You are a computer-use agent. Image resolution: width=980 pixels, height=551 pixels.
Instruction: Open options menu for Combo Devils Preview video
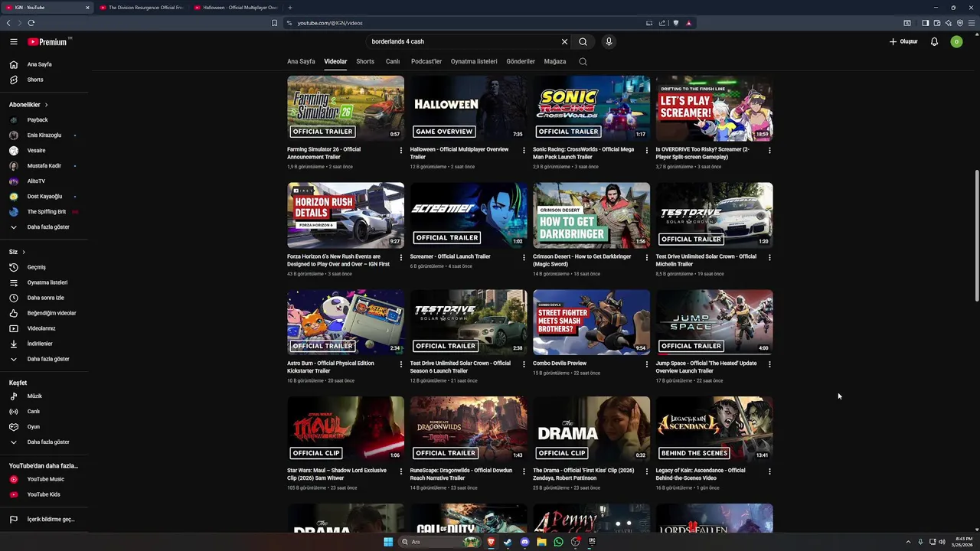pyautogui.click(x=646, y=364)
